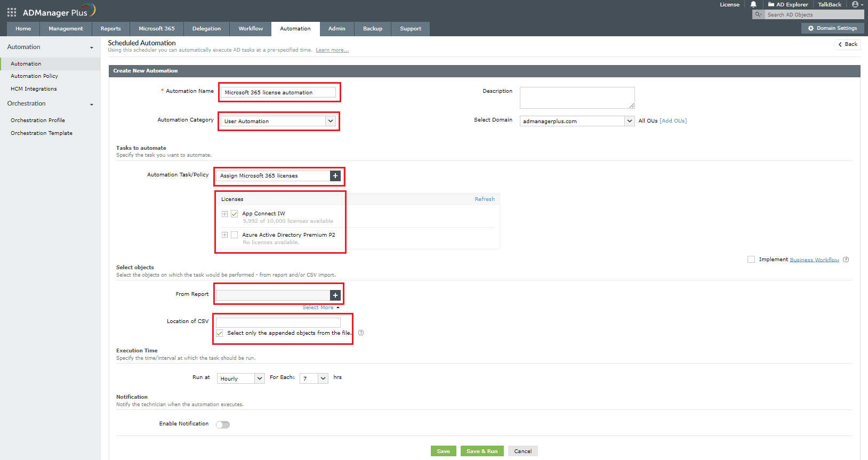Image resolution: width=868 pixels, height=460 pixels.
Task: Expand the Azure Active Directory Premium P2 tree
Action: tap(224, 235)
